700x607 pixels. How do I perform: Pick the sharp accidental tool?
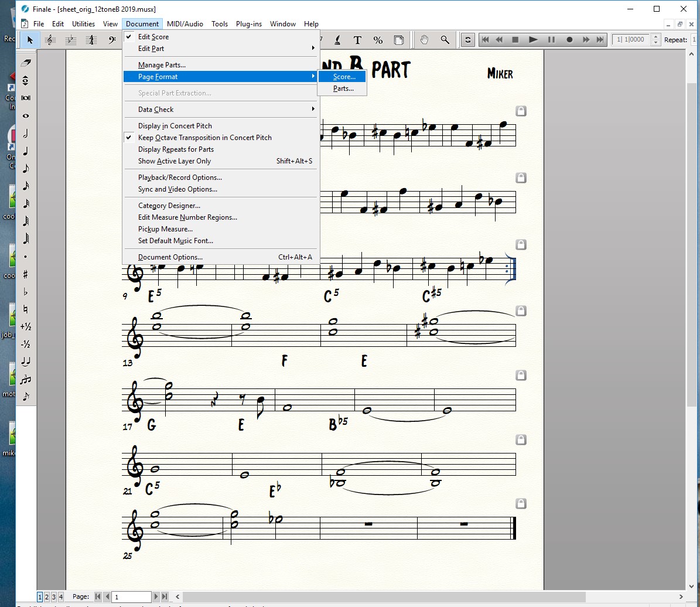tap(25, 274)
